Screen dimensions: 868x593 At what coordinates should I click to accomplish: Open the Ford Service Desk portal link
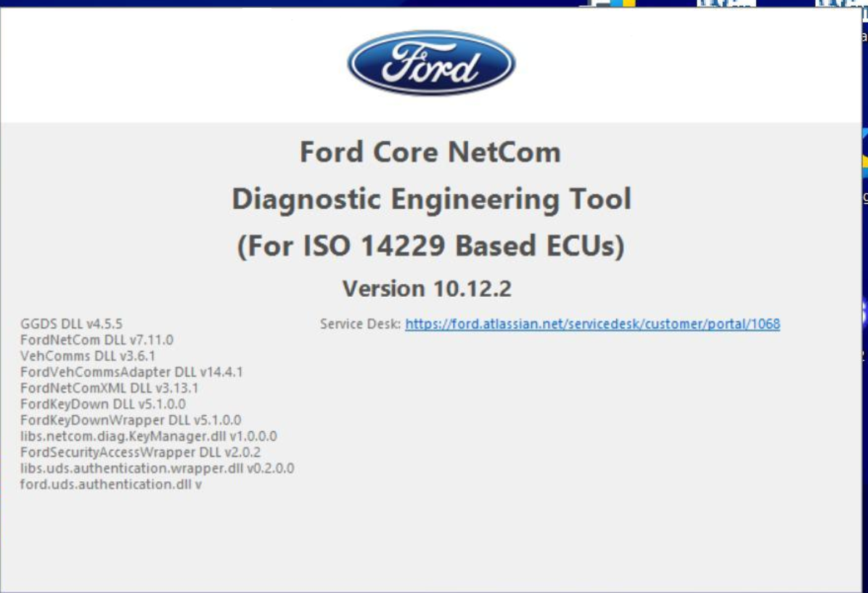pyautogui.click(x=592, y=324)
